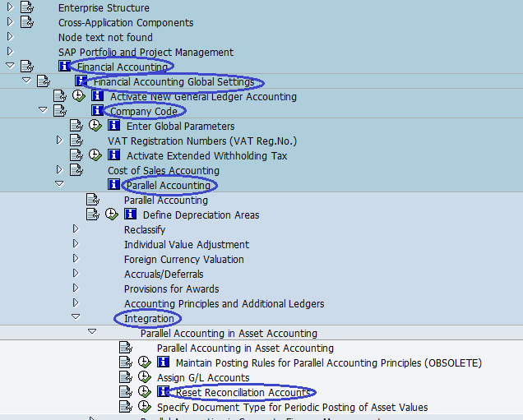Collapse the Financial Accounting node
This screenshot has height=420, width=523.
(10, 65)
